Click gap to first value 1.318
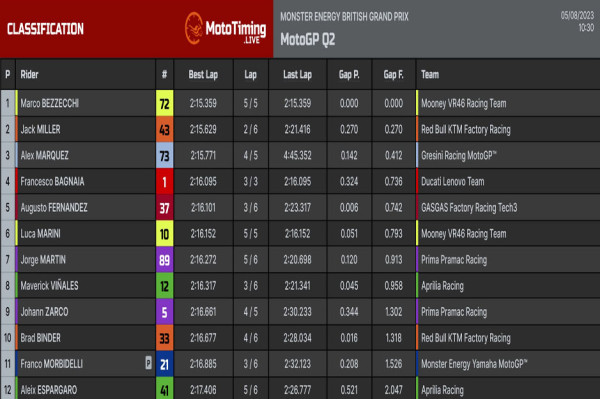This screenshot has height=399, width=600. click(393, 338)
